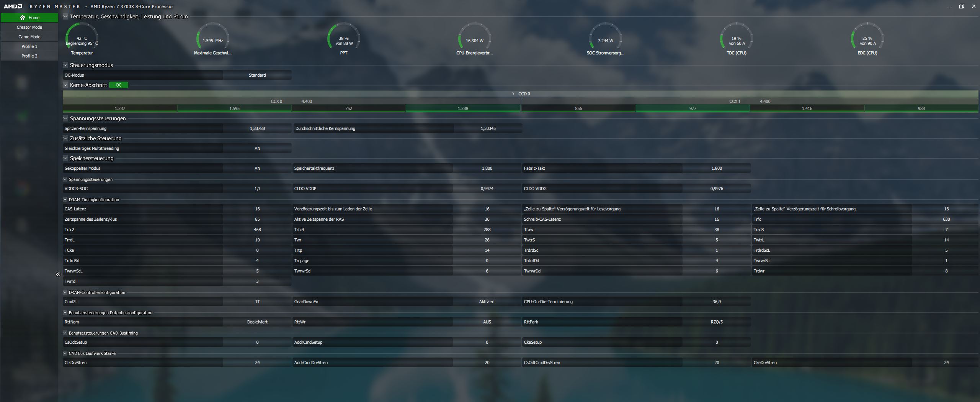Collapse the Speichersteuerung section
980x402 pixels.
(x=65, y=158)
